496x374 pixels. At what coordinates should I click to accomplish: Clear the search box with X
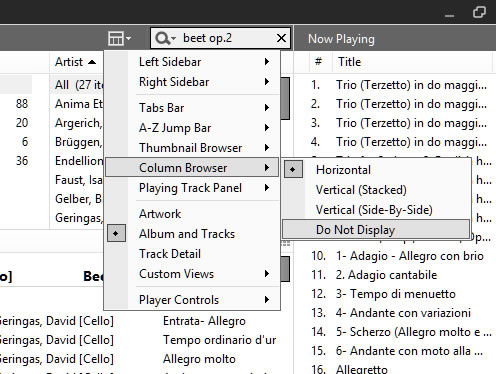point(281,38)
